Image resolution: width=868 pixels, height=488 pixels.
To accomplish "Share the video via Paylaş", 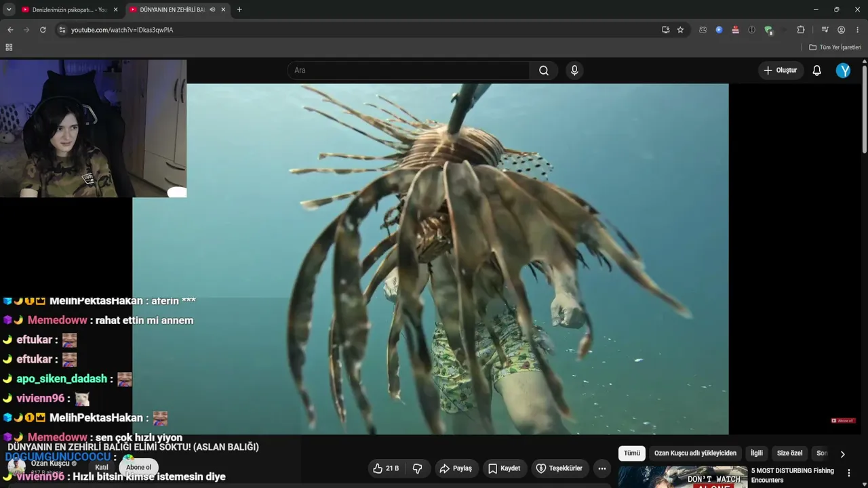I will [x=456, y=468].
